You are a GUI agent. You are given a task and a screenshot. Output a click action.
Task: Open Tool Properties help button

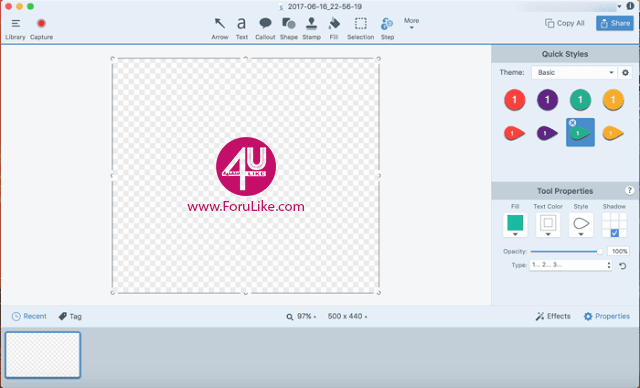click(x=629, y=191)
